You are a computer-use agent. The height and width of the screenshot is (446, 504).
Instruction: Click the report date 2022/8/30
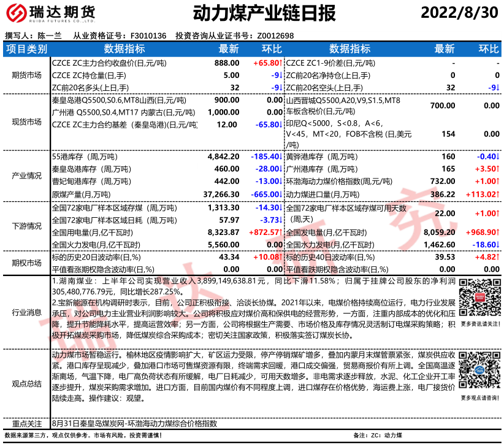point(459,13)
